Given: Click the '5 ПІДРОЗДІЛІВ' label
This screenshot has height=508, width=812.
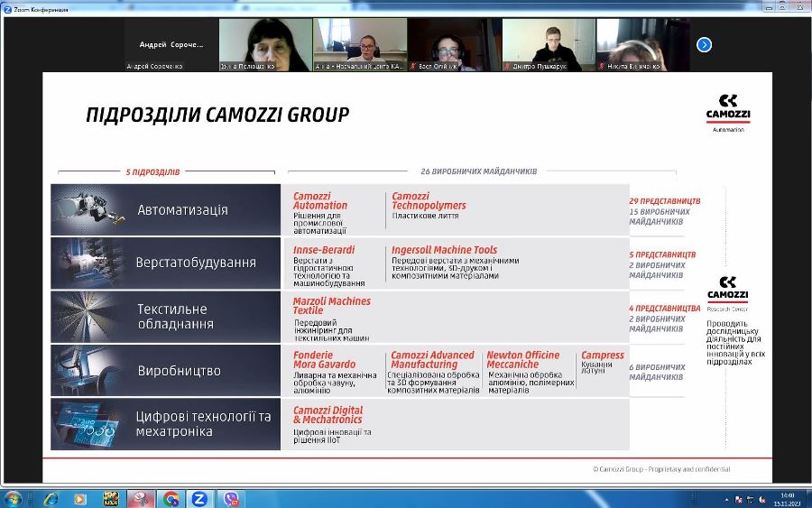Looking at the screenshot, I should [x=152, y=172].
